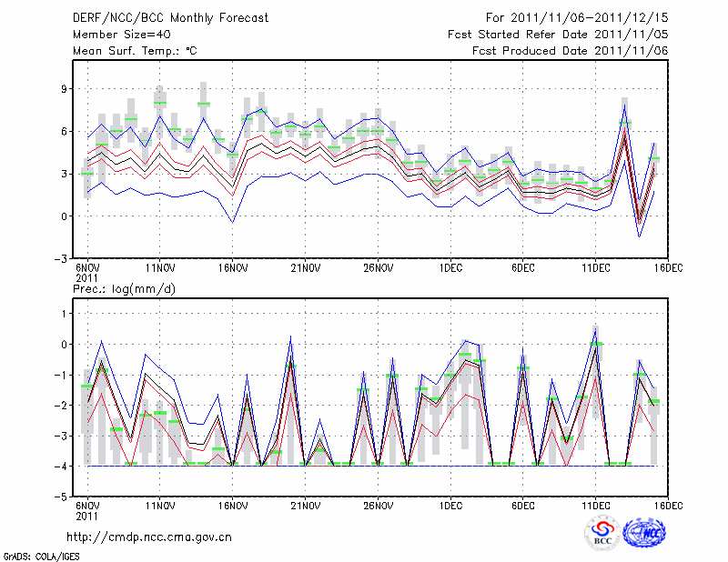Click the Member Size=40 label
This screenshot has height=562, width=728.
[115, 35]
